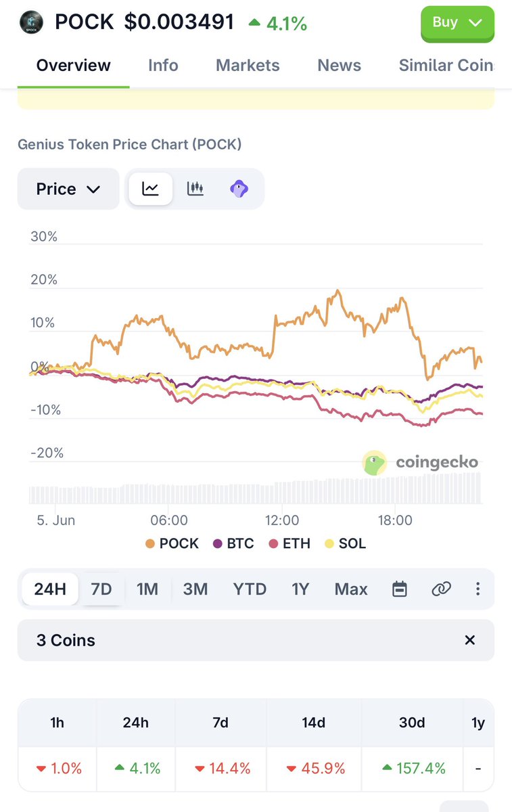Expand the 3 Coins comparison selector
The image size is (512, 812).
pos(256,640)
